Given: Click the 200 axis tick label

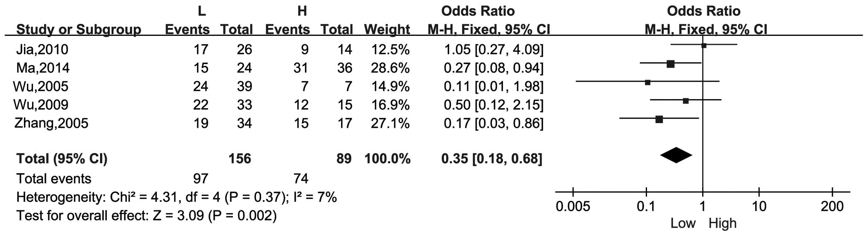Looking at the screenshot, I should pos(832,207).
